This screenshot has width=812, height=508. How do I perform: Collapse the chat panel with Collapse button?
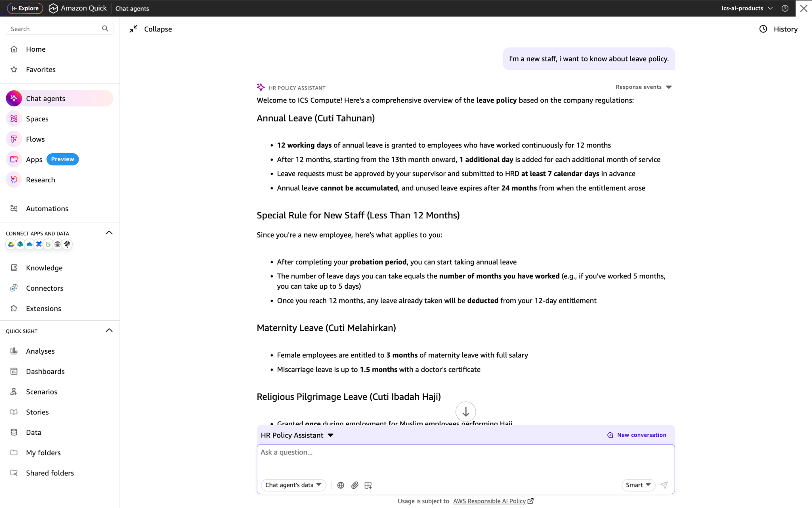click(x=151, y=29)
